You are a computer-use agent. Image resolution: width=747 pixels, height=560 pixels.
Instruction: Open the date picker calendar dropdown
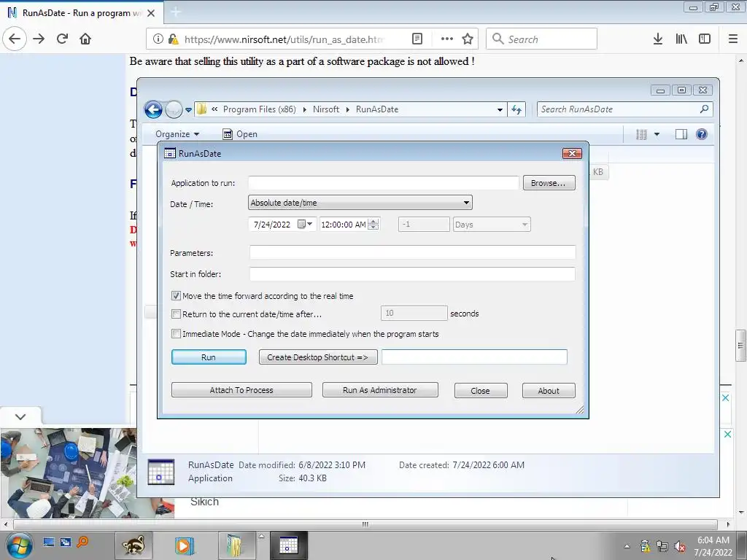tap(305, 225)
